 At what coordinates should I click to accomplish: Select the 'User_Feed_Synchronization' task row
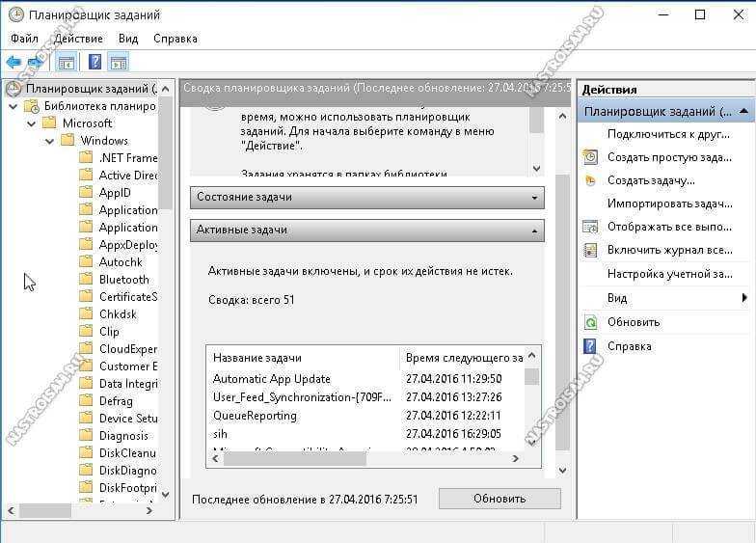(x=367, y=397)
